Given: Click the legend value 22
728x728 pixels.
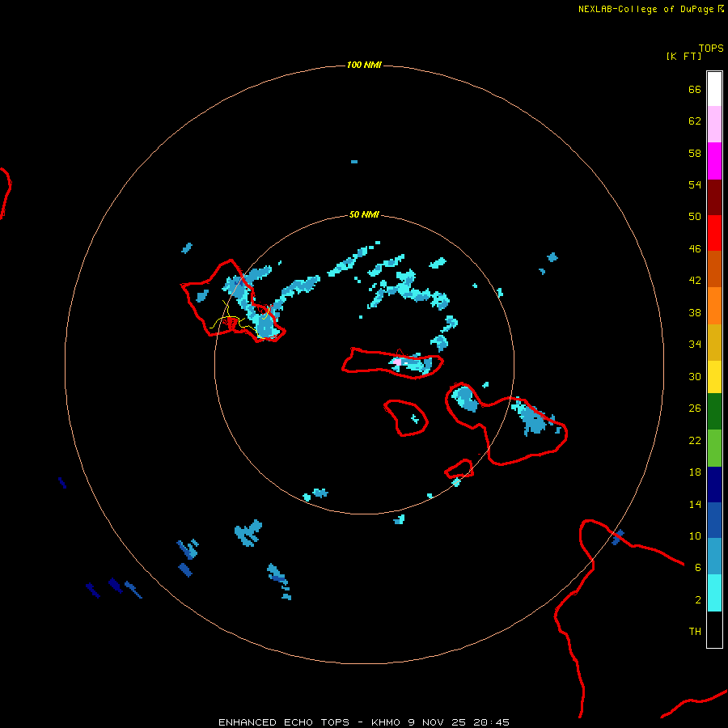Looking at the screenshot, I should [x=695, y=441].
